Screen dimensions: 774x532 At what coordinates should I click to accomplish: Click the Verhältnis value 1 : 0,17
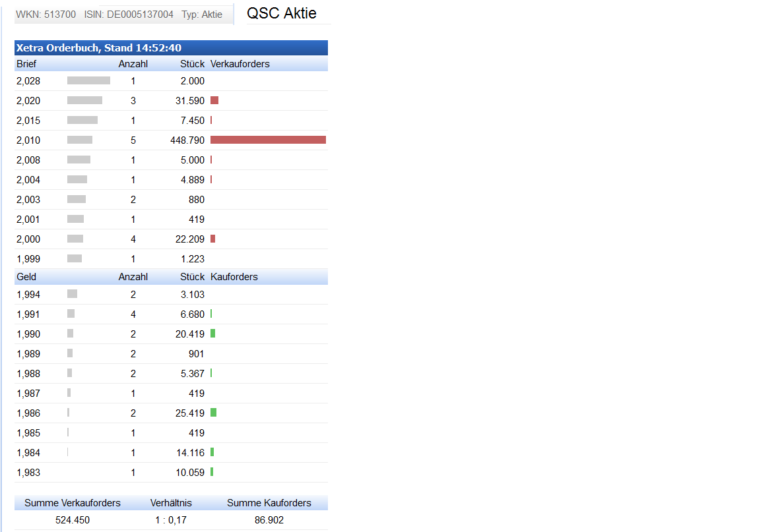coord(171,520)
